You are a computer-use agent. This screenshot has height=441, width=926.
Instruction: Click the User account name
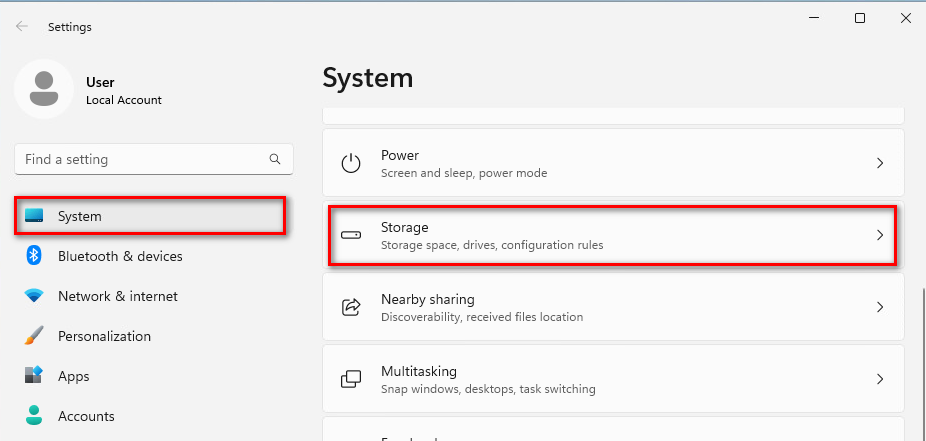tap(100, 82)
